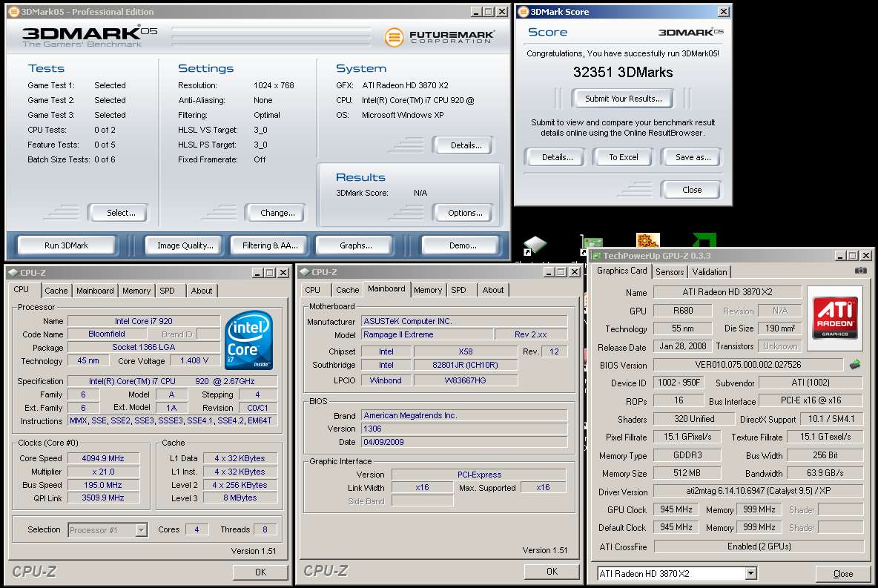This screenshot has height=588, width=878.
Task: Click the Multiplier x 21.0 value
Action: (103, 472)
